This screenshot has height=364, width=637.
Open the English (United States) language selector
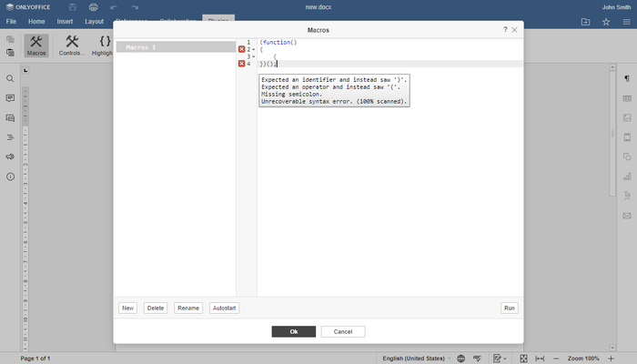click(x=416, y=359)
